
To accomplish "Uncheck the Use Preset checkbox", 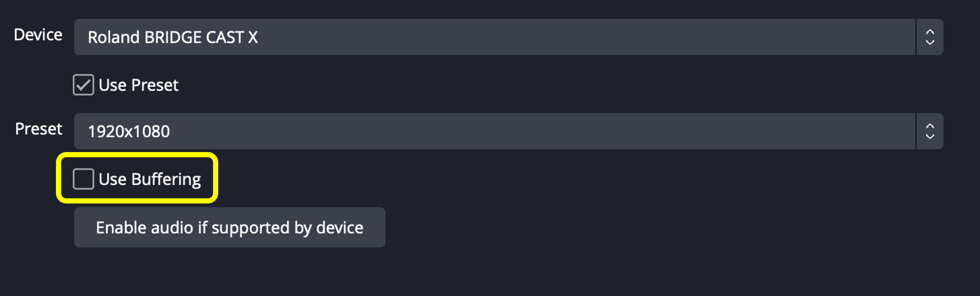I will (x=83, y=85).
